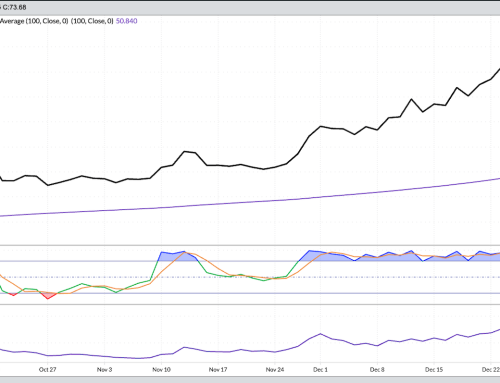Click the Oct 27 date label
The width and height of the screenshot is (500, 383).
click(47, 369)
